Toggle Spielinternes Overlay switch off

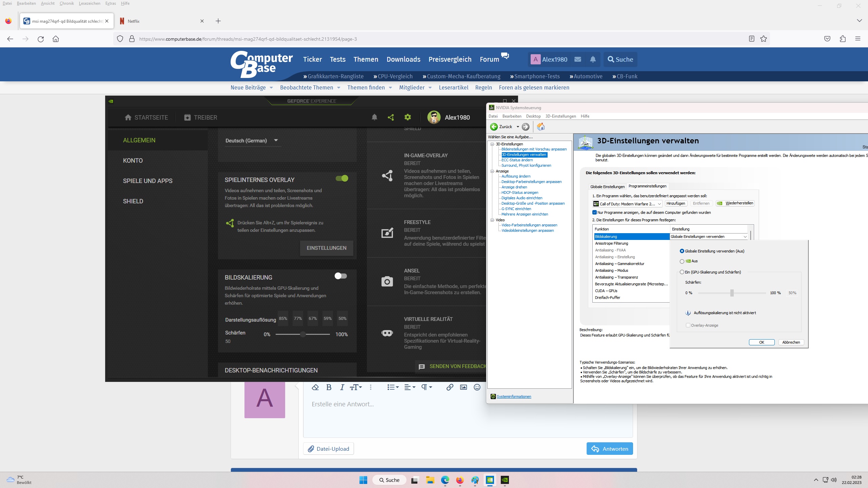342,178
